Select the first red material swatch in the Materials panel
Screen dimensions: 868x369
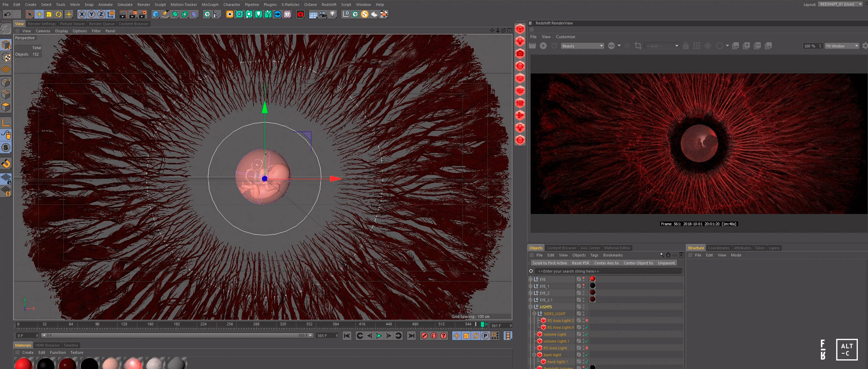tap(24, 363)
